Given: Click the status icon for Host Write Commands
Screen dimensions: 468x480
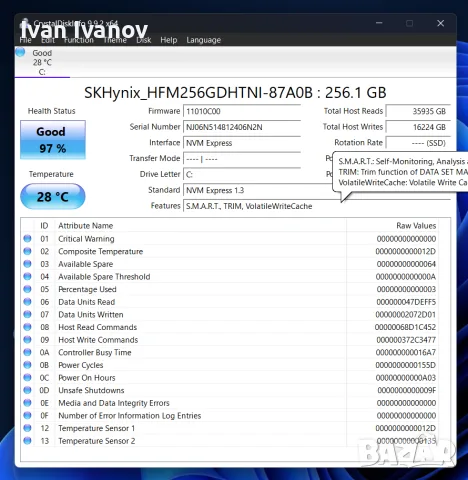Looking at the screenshot, I should click(27, 340).
